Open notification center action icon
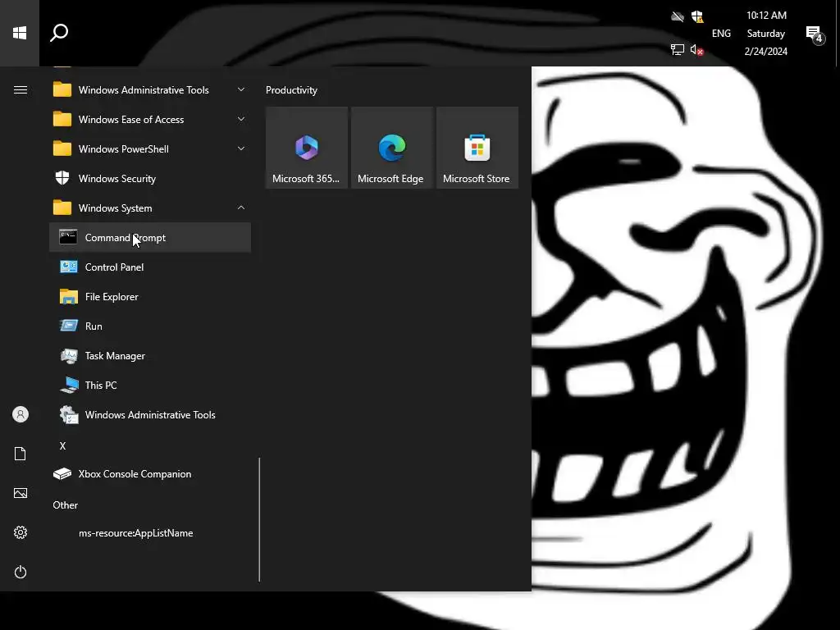840x630 pixels. coord(815,34)
